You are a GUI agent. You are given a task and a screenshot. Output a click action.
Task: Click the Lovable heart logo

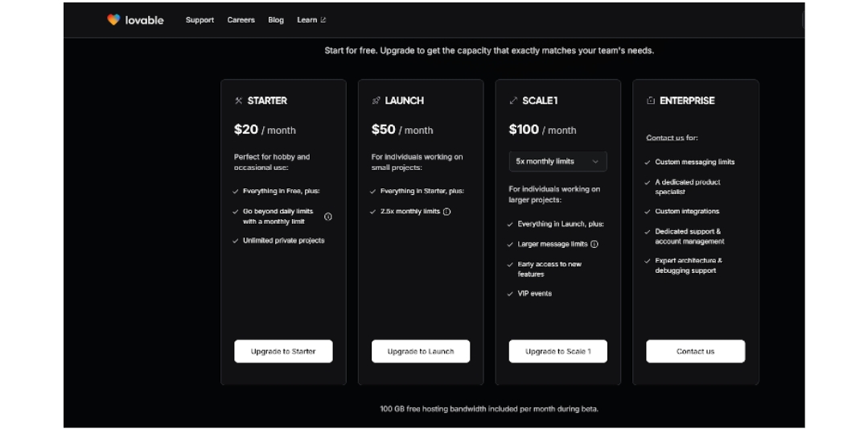point(113,20)
